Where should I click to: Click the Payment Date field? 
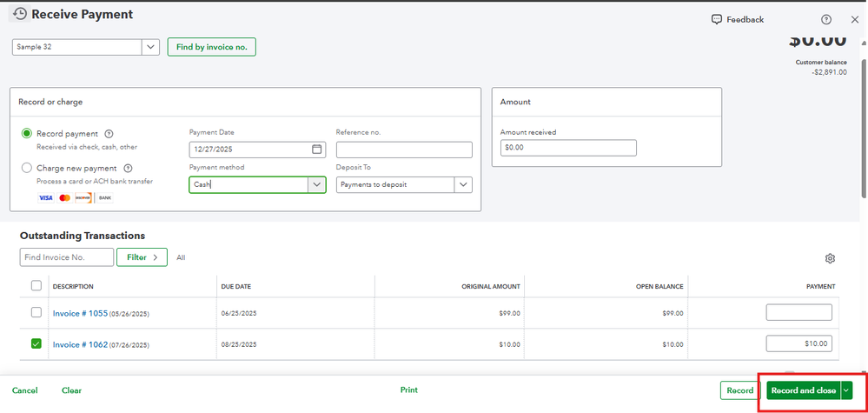257,150
